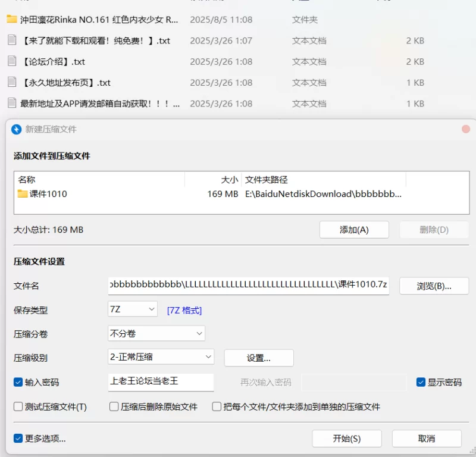Click the 文件名 path input field

pyautogui.click(x=249, y=286)
